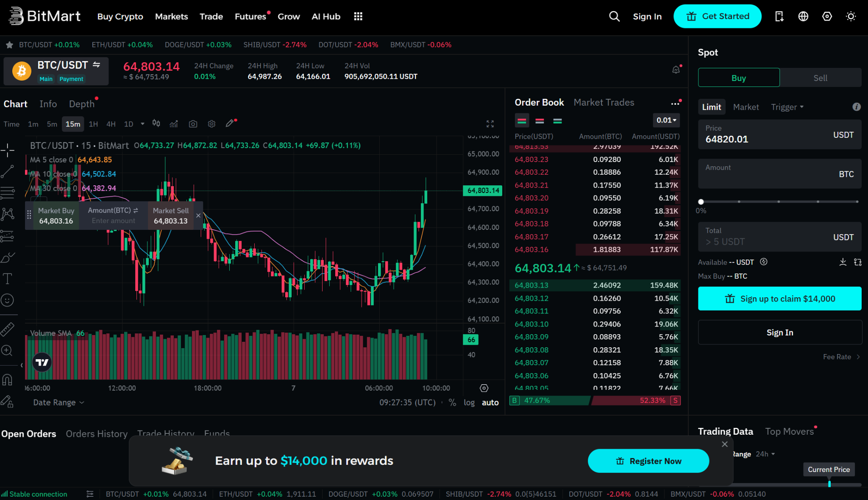Expand chart to fullscreen
This screenshot has width=868, height=500.
pos(490,124)
